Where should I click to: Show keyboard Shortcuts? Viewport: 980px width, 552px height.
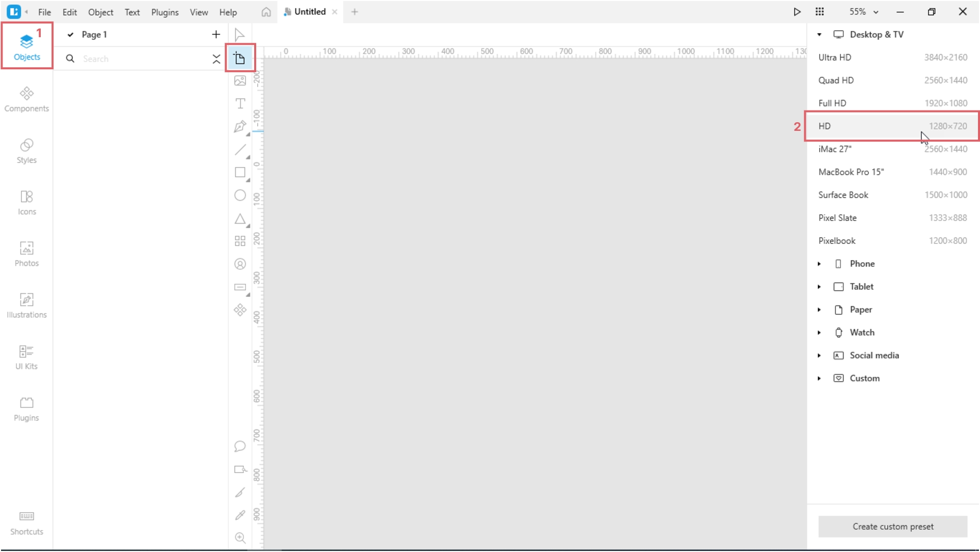coord(26,523)
